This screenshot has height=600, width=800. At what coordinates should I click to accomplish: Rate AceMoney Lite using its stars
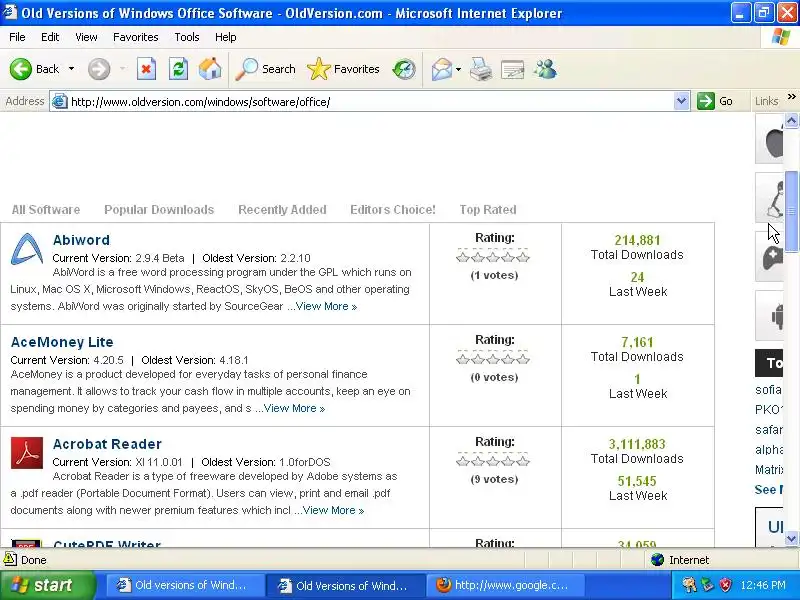pyautogui.click(x=493, y=359)
